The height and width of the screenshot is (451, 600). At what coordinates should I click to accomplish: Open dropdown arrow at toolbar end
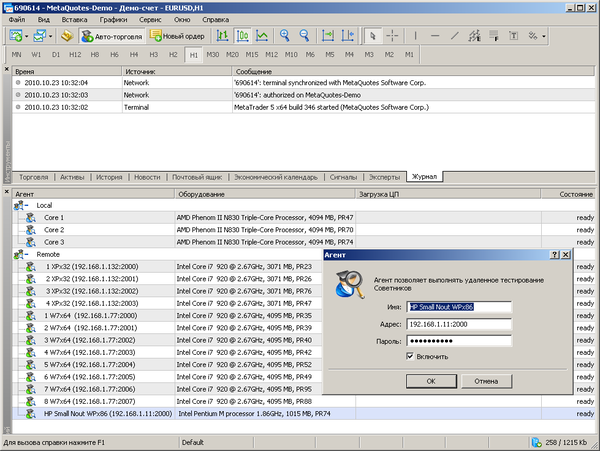click(x=544, y=37)
